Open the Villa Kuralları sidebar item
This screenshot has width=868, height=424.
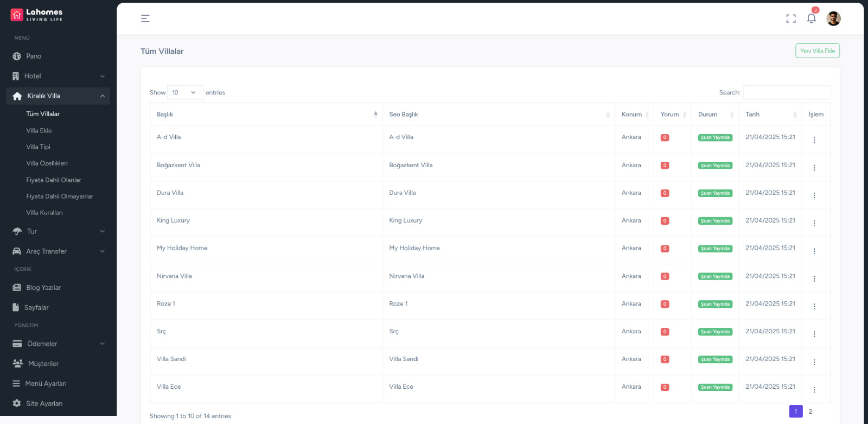(x=44, y=213)
